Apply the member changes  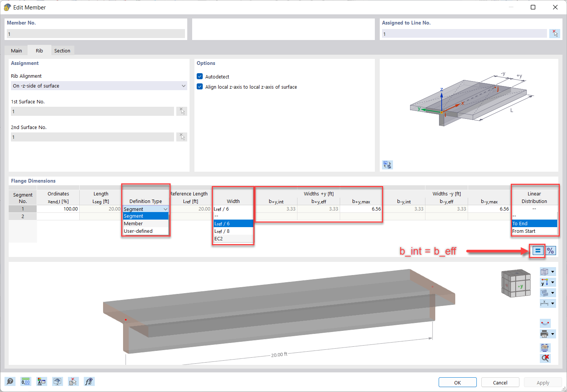pos(542,382)
